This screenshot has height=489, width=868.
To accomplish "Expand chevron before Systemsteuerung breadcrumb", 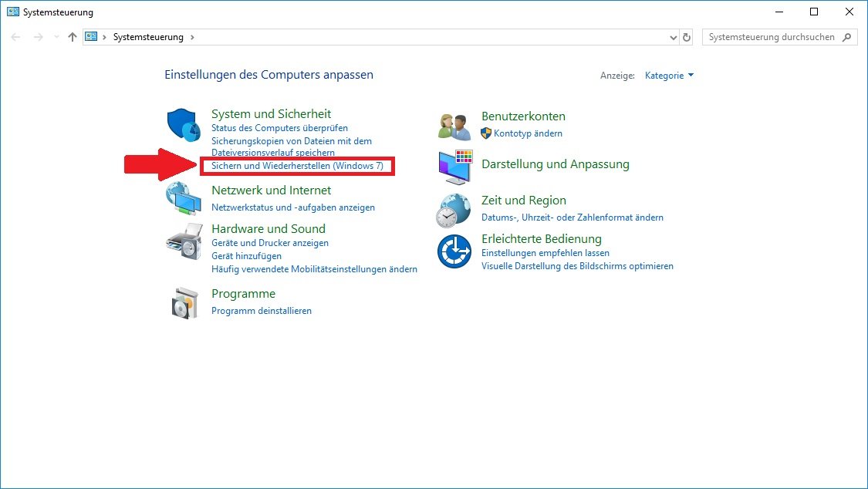I will pos(104,37).
